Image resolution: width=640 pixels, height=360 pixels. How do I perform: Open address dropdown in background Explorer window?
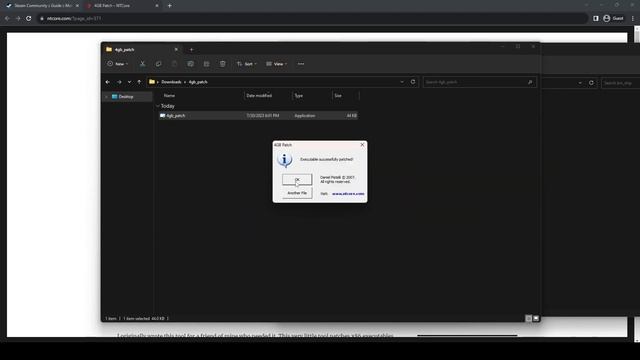(x=580, y=83)
